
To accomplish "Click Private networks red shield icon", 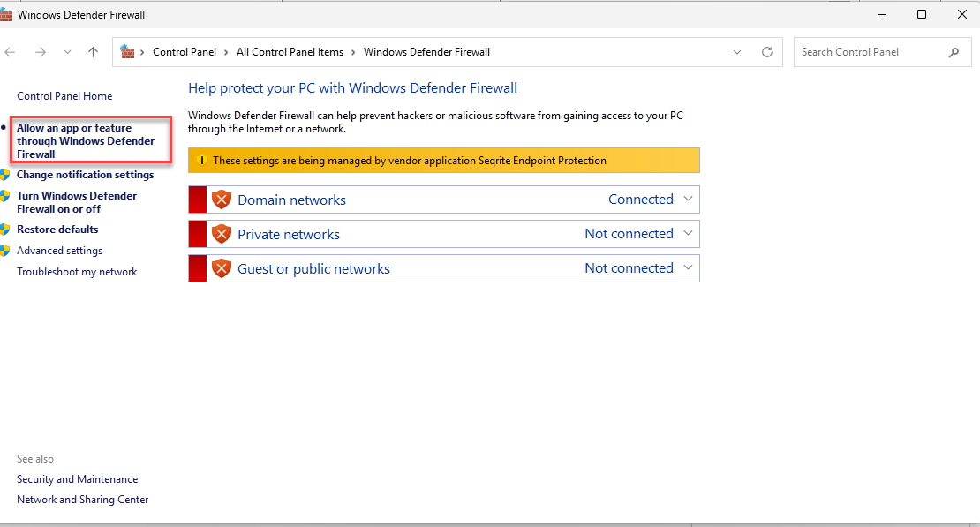I will pos(222,234).
